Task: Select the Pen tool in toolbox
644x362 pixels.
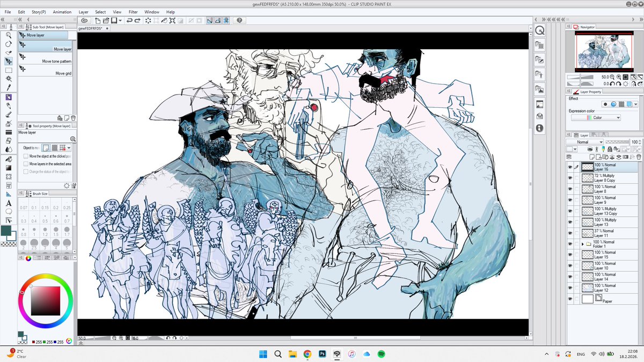Action: [x=9, y=98]
